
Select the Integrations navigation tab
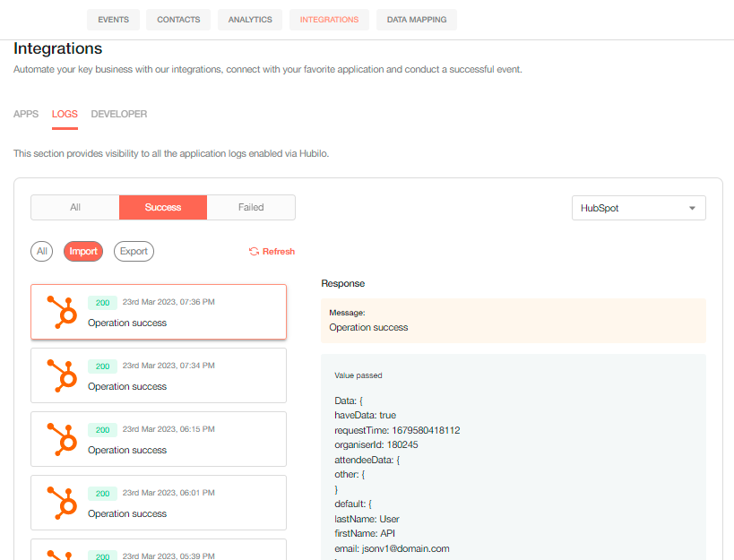(329, 20)
